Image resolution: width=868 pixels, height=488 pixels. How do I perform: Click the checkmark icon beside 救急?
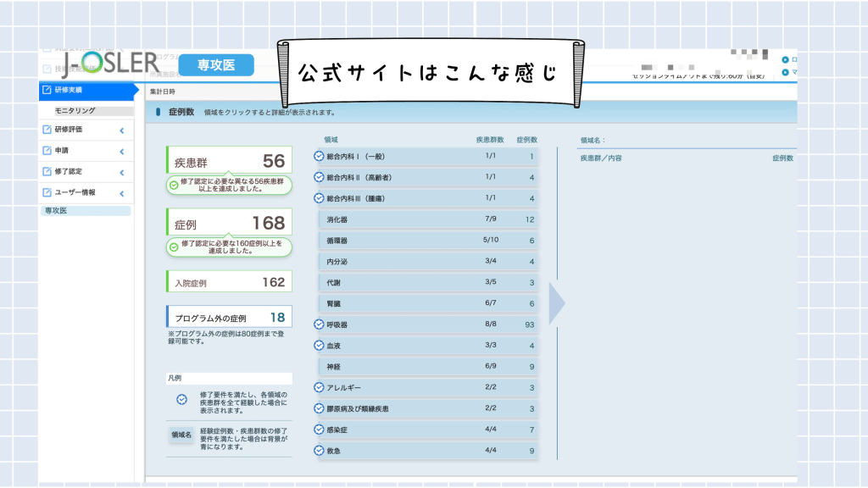point(320,451)
